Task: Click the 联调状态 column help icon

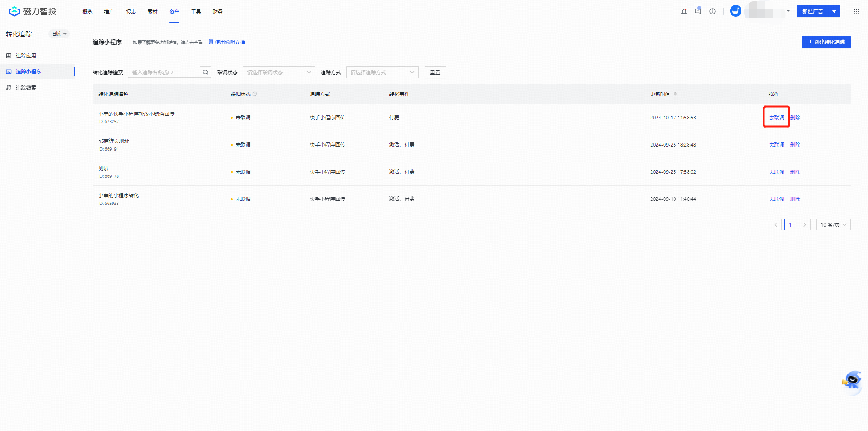Action: tap(255, 94)
